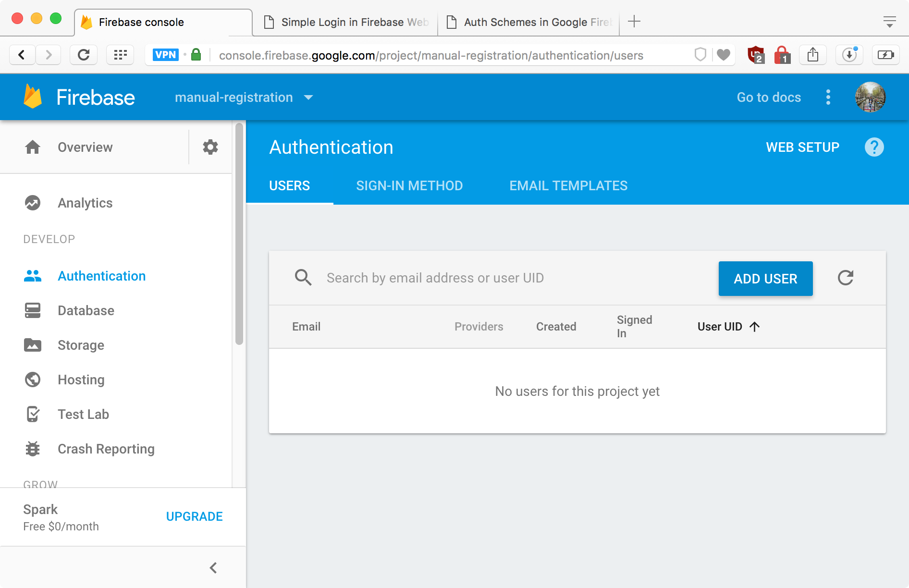This screenshot has height=588, width=909.
Task: Switch to Simple Login in Firebase tab
Action: coord(345,22)
